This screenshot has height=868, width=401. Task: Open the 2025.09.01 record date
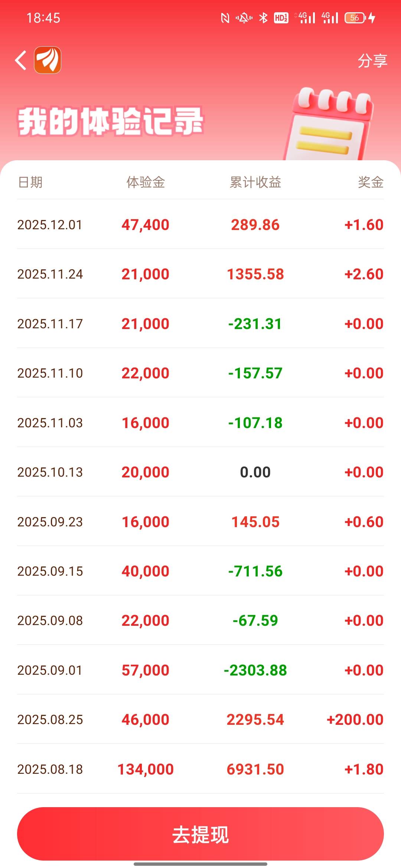pyautogui.click(x=50, y=670)
